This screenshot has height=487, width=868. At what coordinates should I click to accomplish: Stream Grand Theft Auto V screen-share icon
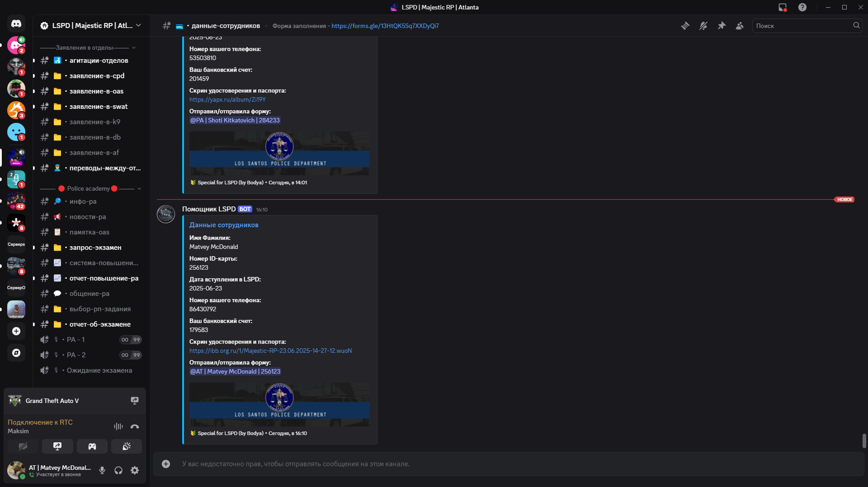(x=135, y=401)
